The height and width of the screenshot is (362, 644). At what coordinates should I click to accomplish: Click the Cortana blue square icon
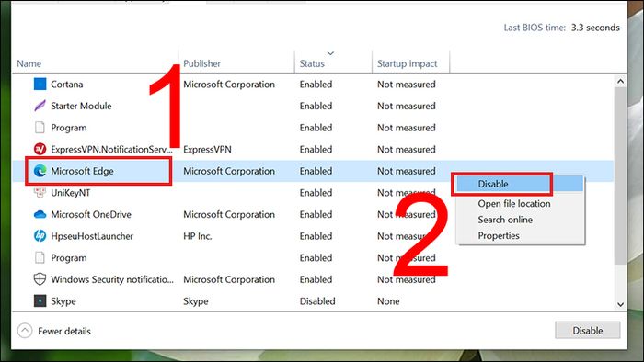pyautogui.click(x=40, y=84)
